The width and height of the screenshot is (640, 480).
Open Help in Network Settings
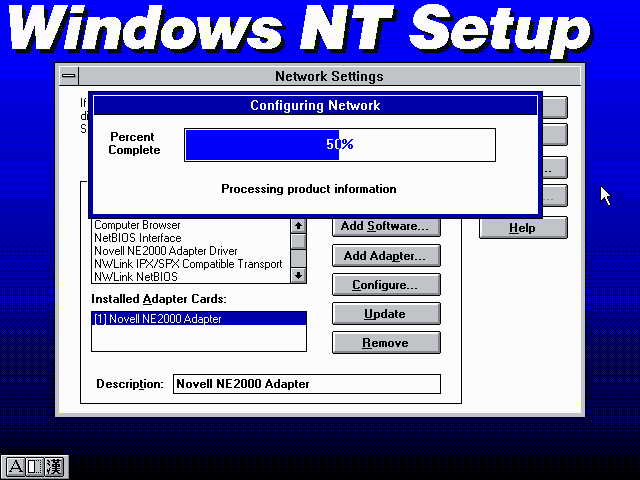523,228
